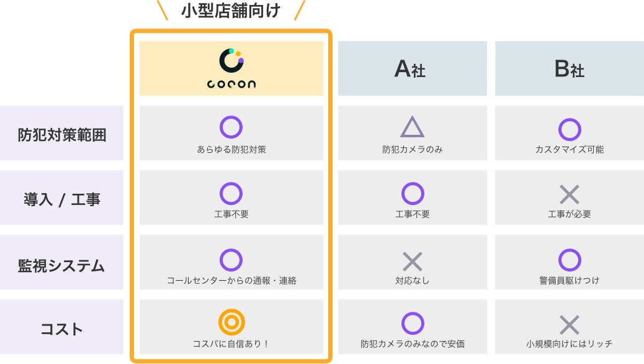Click the X icon above 対応なし
644x364 pixels.
pos(413,261)
